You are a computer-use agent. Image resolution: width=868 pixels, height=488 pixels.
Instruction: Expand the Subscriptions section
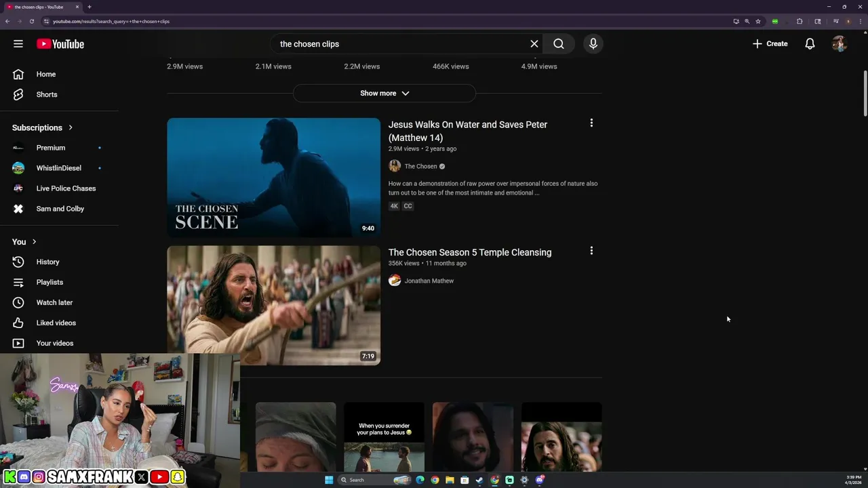pyautogui.click(x=43, y=127)
